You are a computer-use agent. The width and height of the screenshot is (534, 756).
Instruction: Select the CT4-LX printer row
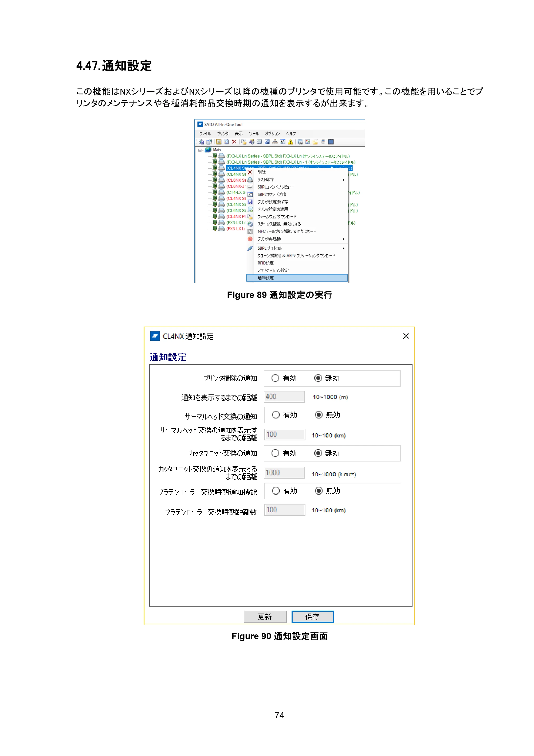[236, 192]
